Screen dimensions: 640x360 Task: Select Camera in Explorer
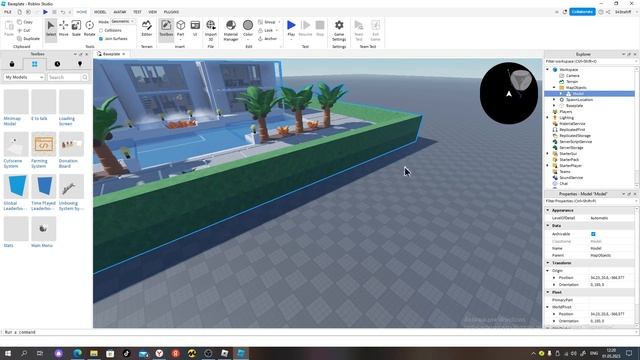coord(572,76)
